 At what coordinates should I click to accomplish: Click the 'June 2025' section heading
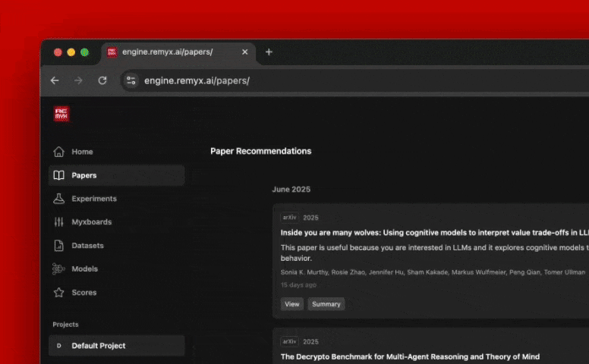click(291, 189)
